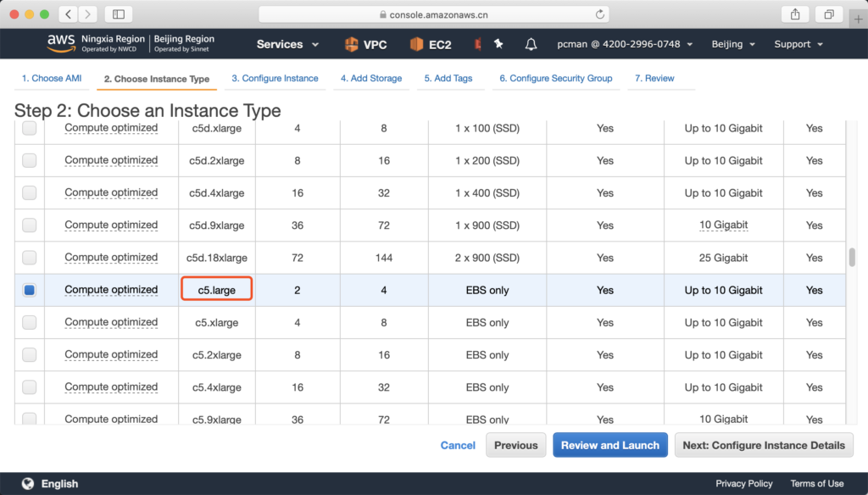Go to the 4. Add Storage tab
The image size is (868, 495).
[371, 78]
